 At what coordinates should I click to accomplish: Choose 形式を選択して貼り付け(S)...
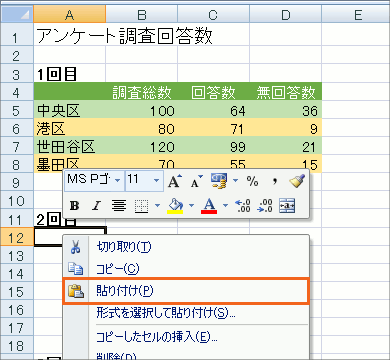186,313
